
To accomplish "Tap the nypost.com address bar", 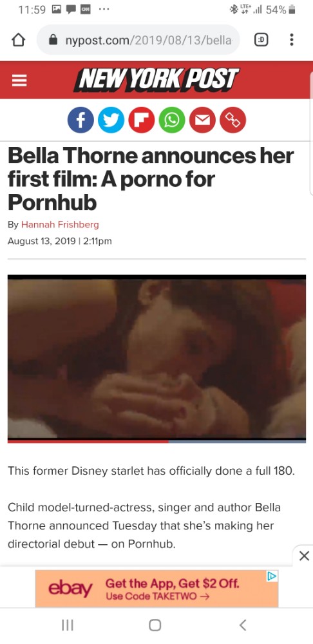I will point(138,40).
